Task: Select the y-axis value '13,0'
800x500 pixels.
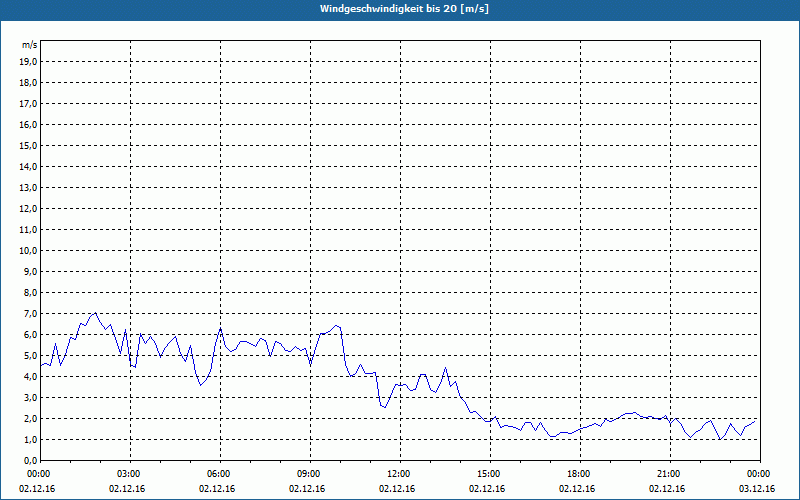Action: point(28,188)
